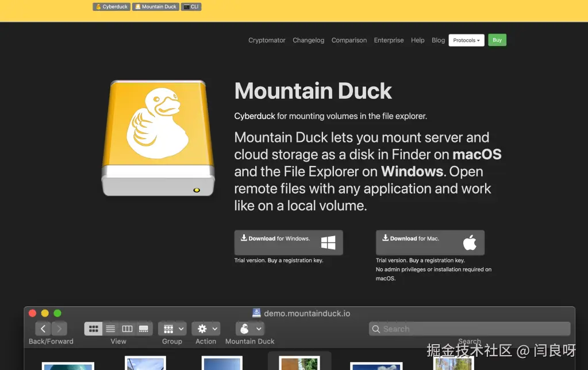Viewport: 588px width, 370px height.
Task: Download Mountain Duck for Mac
Action: tap(430, 242)
